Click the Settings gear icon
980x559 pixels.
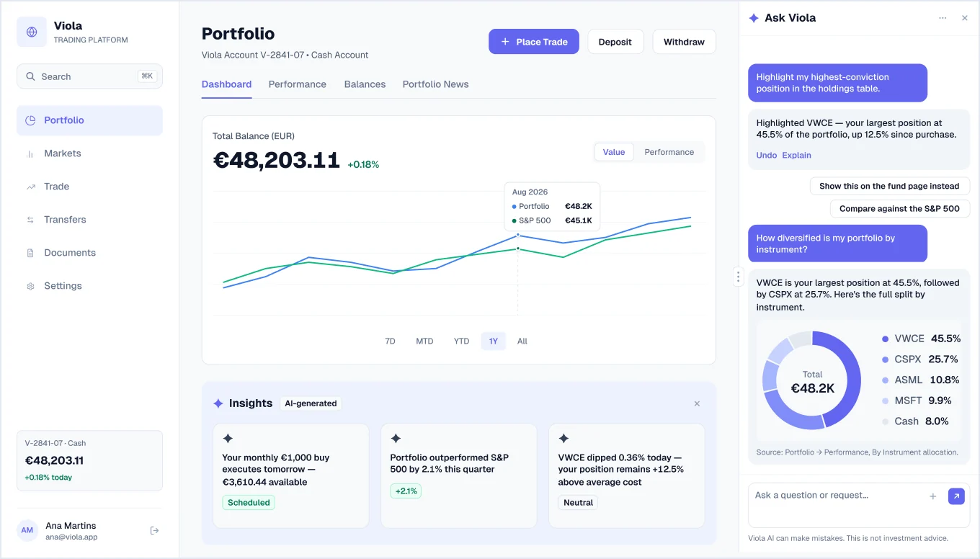30,286
